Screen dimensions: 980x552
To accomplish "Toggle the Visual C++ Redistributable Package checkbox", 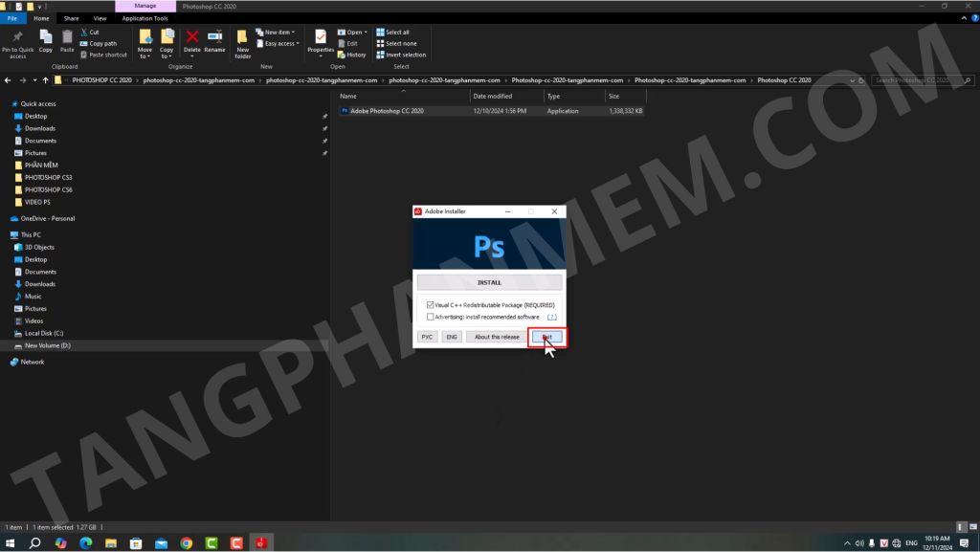I will click(x=431, y=305).
